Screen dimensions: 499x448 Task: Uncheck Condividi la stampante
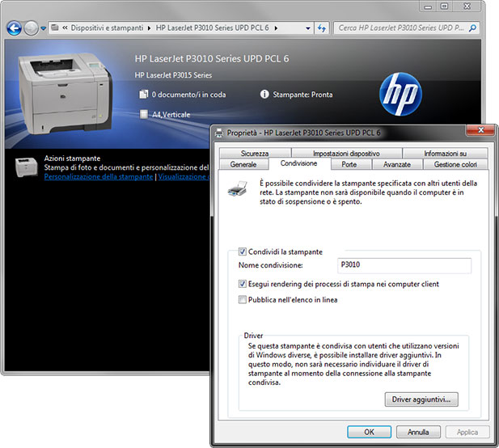coord(243,251)
